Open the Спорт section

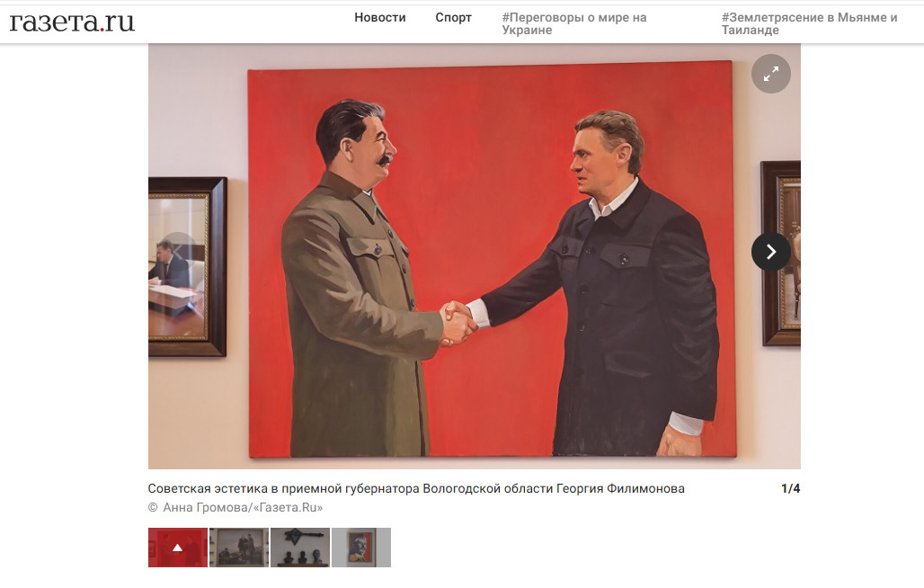[453, 18]
